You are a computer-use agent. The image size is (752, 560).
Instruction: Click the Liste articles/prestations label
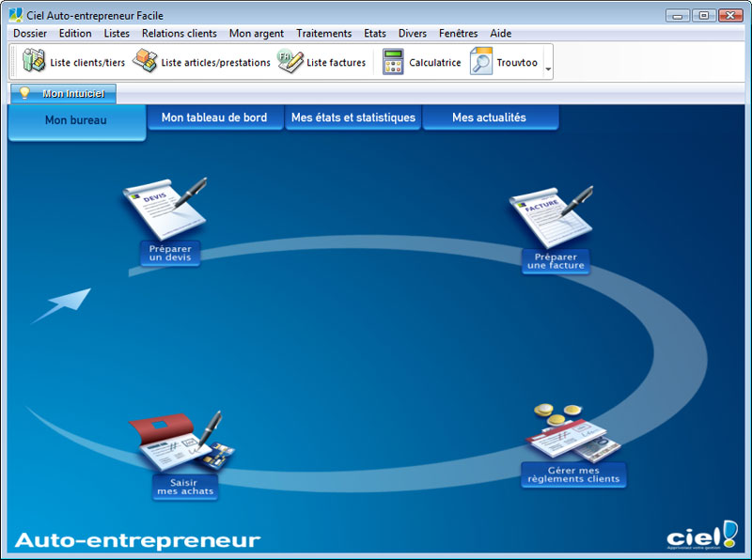pos(216,63)
